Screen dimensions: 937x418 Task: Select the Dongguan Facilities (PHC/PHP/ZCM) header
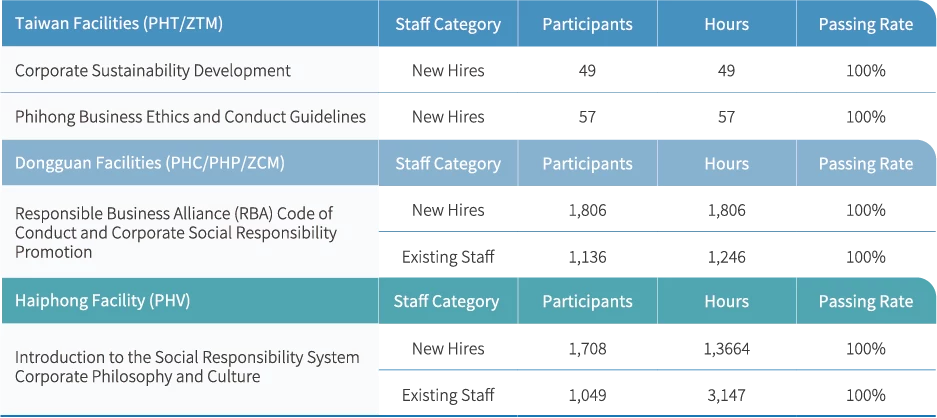click(150, 163)
